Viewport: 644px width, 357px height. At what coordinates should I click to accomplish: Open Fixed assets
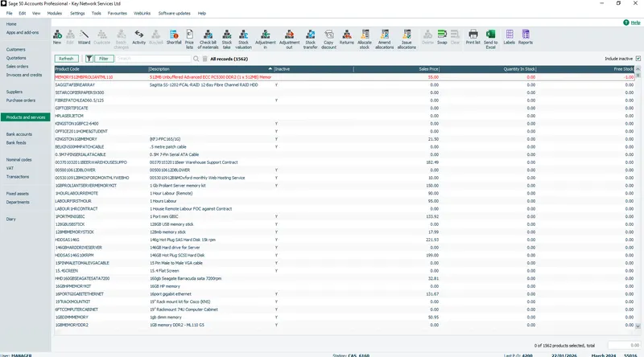[x=17, y=194]
